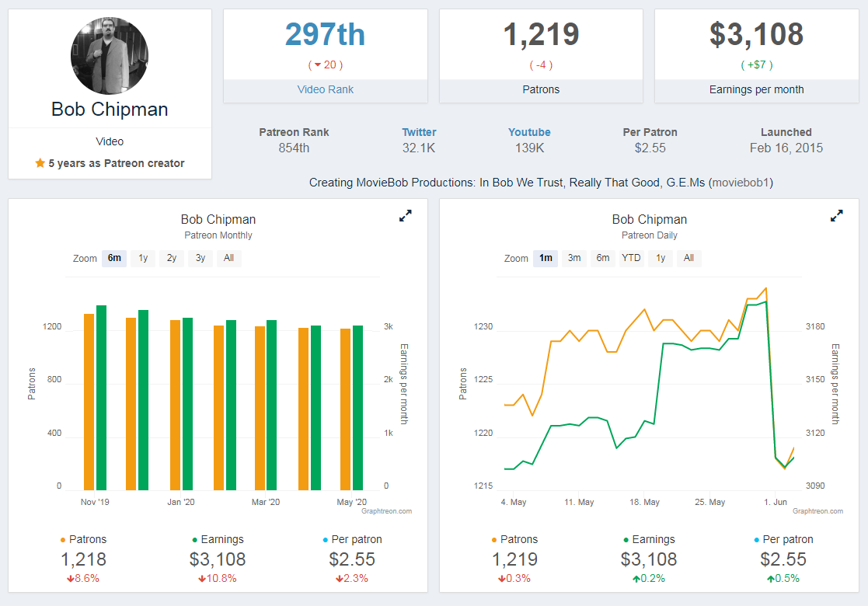The width and height of the screenshot is (868, 606).
Task: Click the Twitter follower count 32.1K
Action: coord(419,148)
